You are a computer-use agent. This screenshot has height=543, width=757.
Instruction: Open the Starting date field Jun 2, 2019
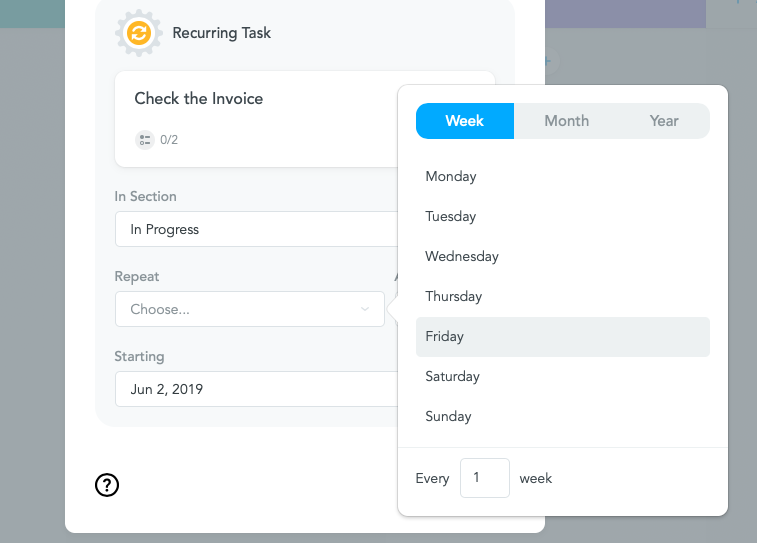tap(256, 389)
